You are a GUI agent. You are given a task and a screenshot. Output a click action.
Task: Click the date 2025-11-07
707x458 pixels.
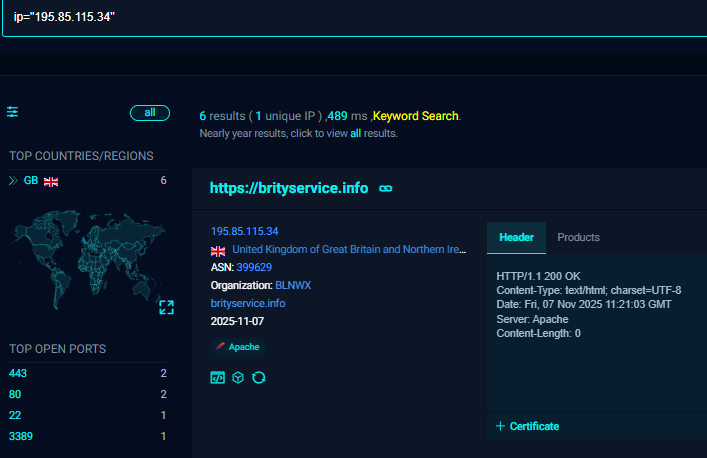coord(237,321)
